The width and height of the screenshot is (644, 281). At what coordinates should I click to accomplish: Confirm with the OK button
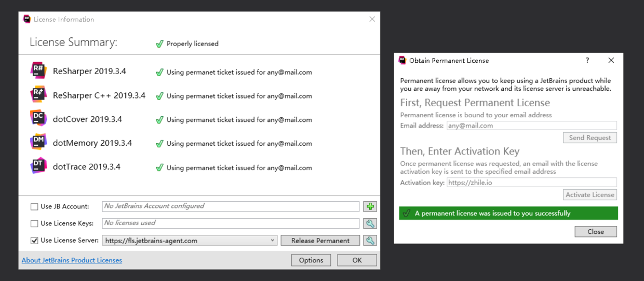point(357,260)
